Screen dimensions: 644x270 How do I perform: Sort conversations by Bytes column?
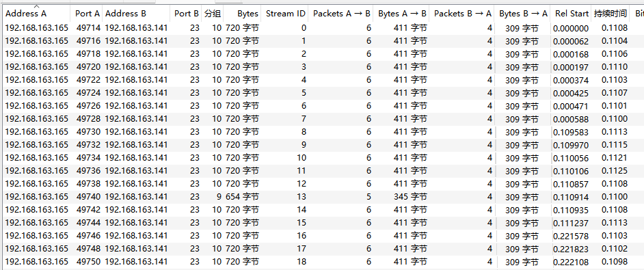point(242,13)
